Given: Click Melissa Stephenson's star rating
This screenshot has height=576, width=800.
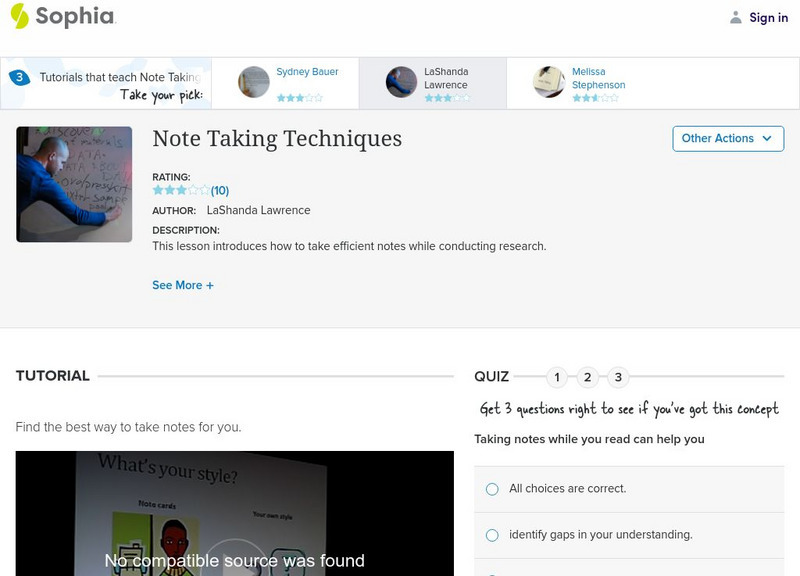Looking at the screenshot, I should point(595,97).
